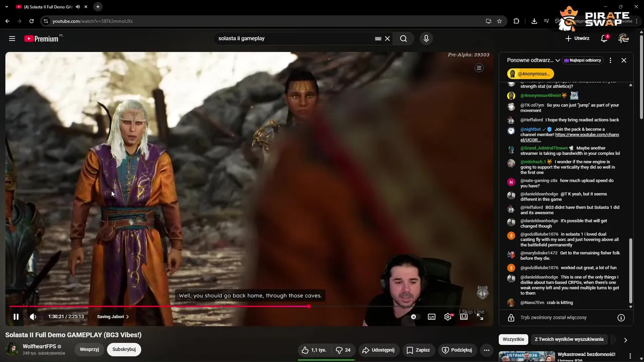Clear the search text with X
Viewport: 644px width, 362px height.
tap(387, 38)
